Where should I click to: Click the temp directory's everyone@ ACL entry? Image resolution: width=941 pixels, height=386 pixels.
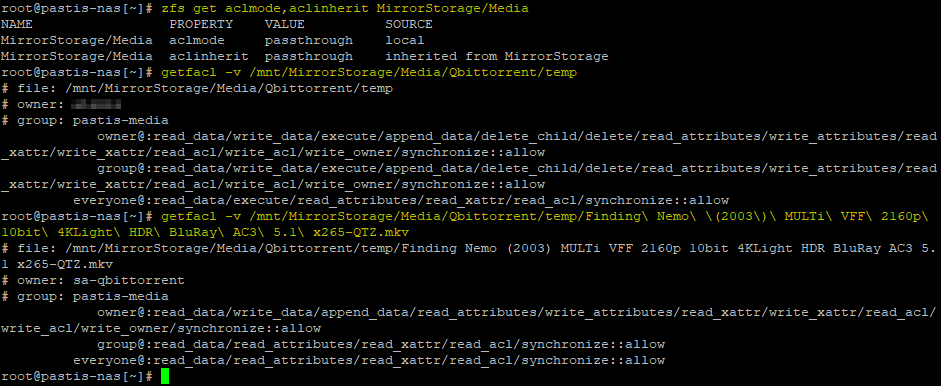pos(401,201)
